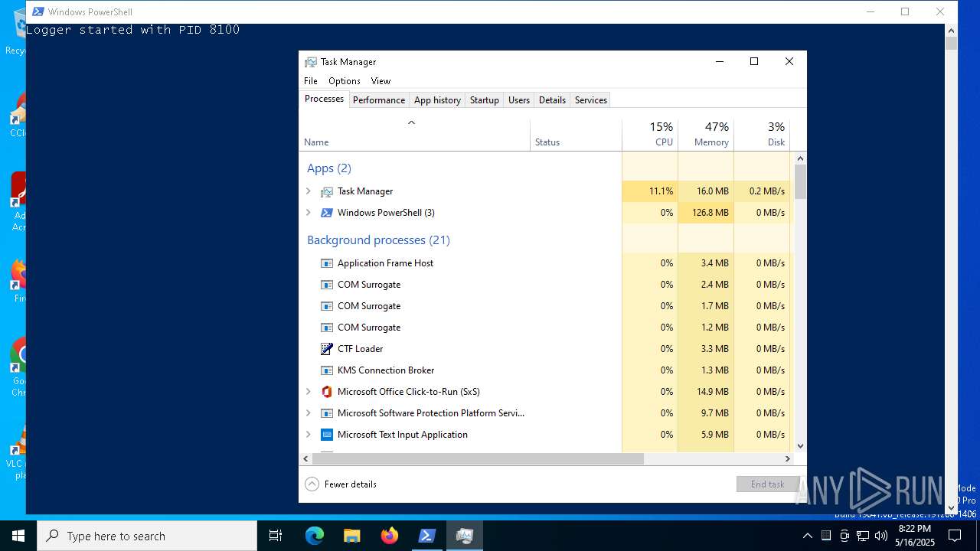Click the volume speaker tray icon
980x551 pixels.
881,536
